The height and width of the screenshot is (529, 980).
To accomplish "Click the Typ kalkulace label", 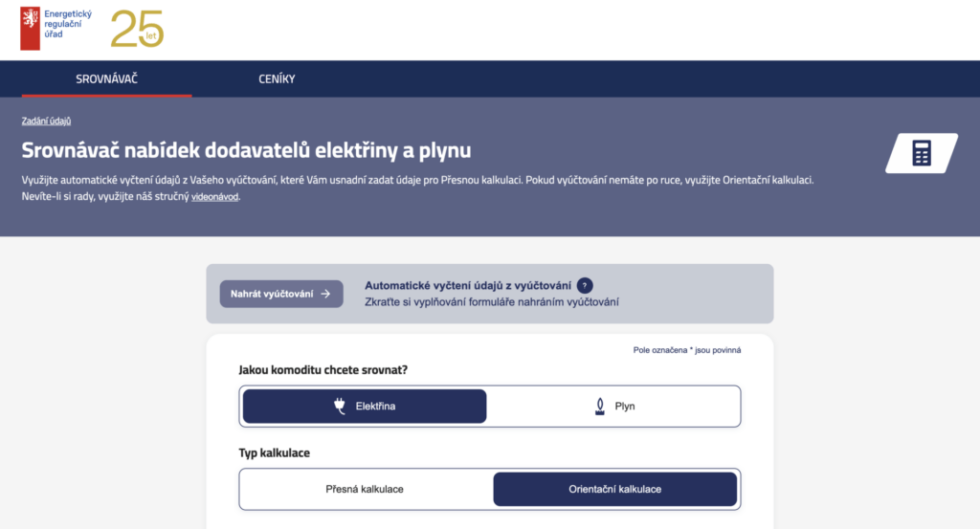I will (275, 452).
